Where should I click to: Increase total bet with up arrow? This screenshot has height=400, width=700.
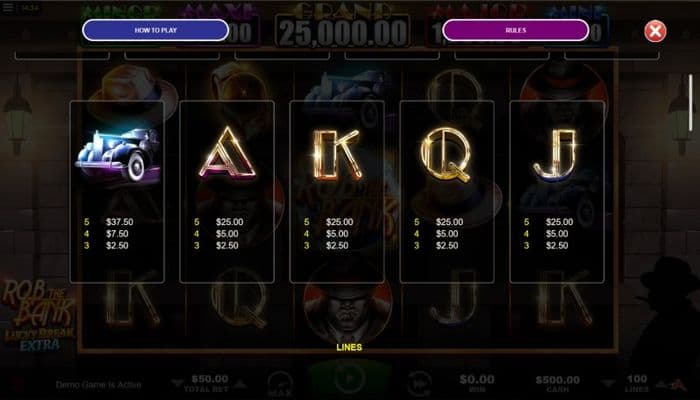click(x=240, y=383)
